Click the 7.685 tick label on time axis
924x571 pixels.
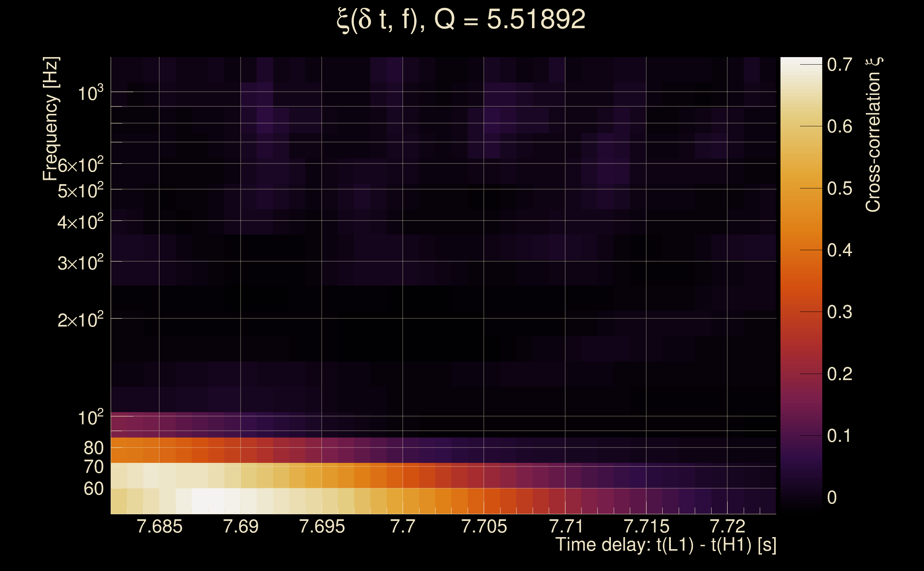[159, 526]
